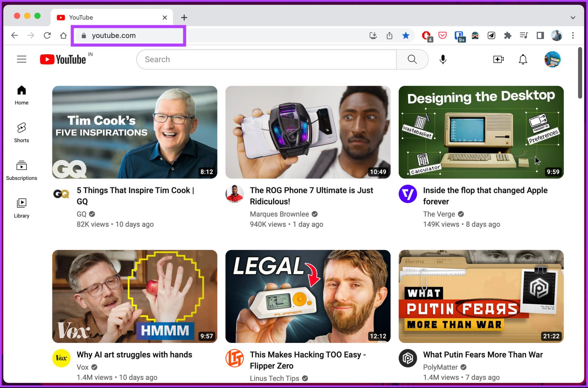Visit the Marques Brownlee channel link
This screenshot has height=388, width=588.
pos(279,214)
